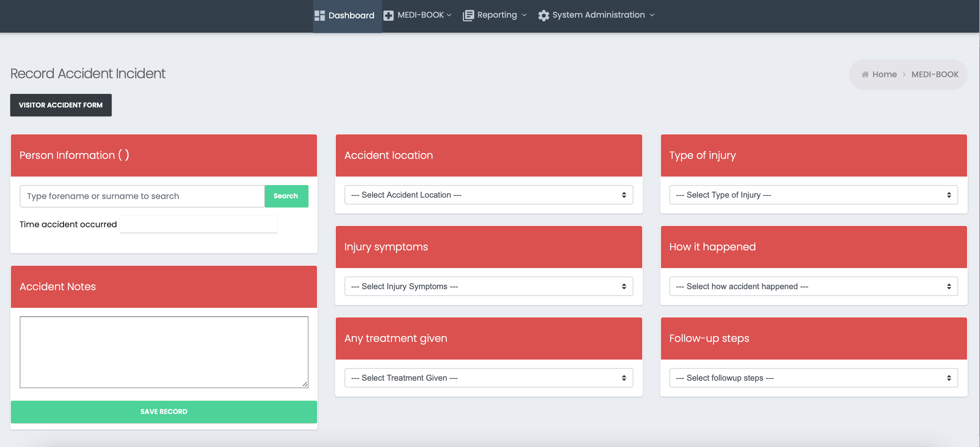
Task: Open the System Administration menu
Action: coord(597,15)
